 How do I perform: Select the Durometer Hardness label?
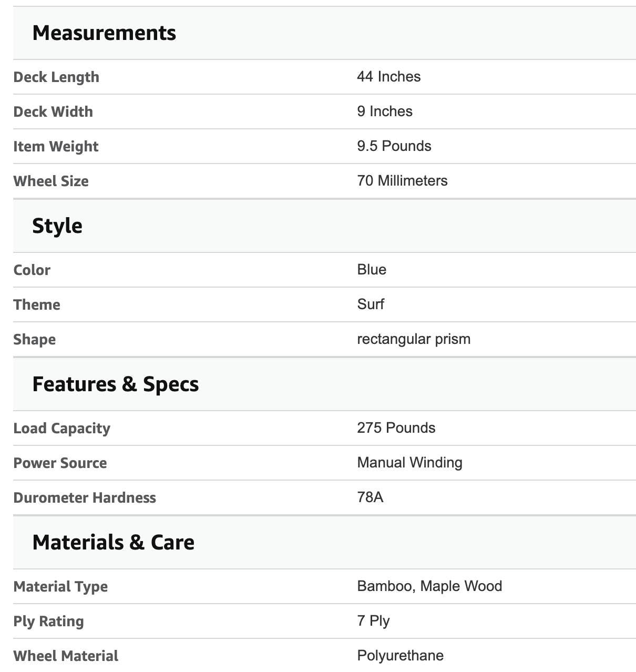pos(85,498)
